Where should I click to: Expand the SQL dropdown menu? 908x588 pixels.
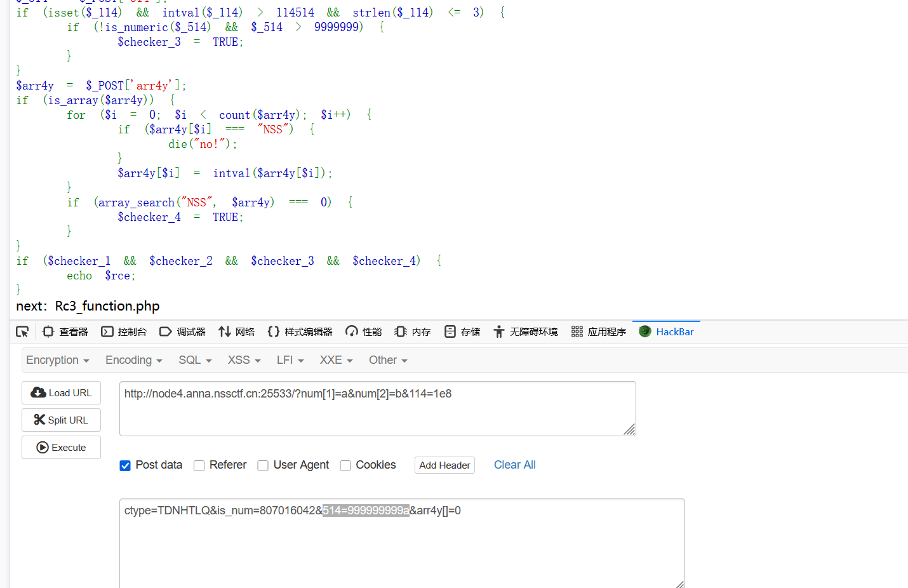tap(194, 360)
